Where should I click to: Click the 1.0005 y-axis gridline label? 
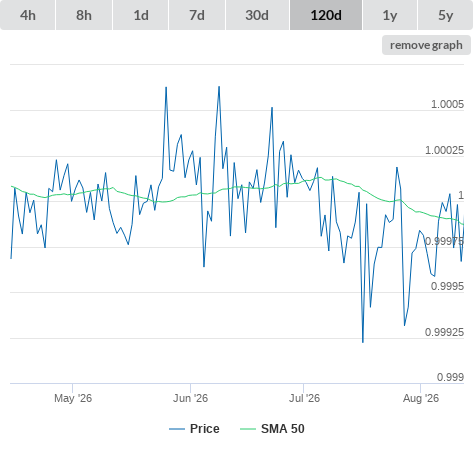[x=447, y=104]
